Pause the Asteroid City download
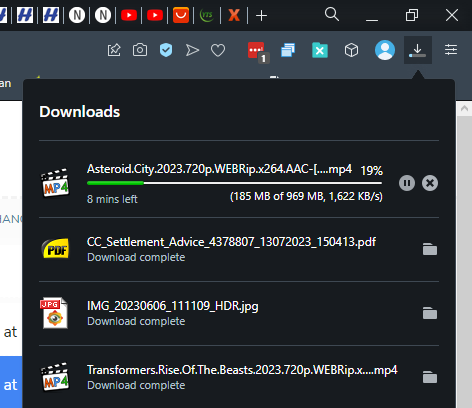 [x=407, y=183]
